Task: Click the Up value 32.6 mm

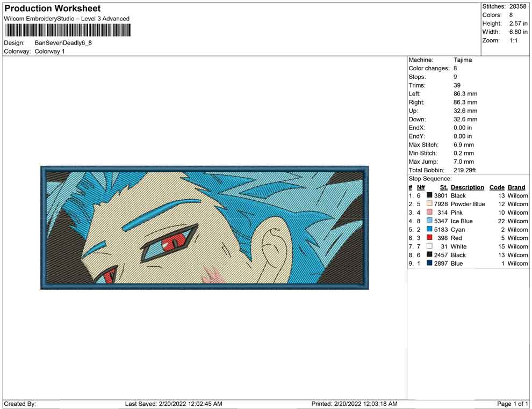Action: tap(465, 111)
